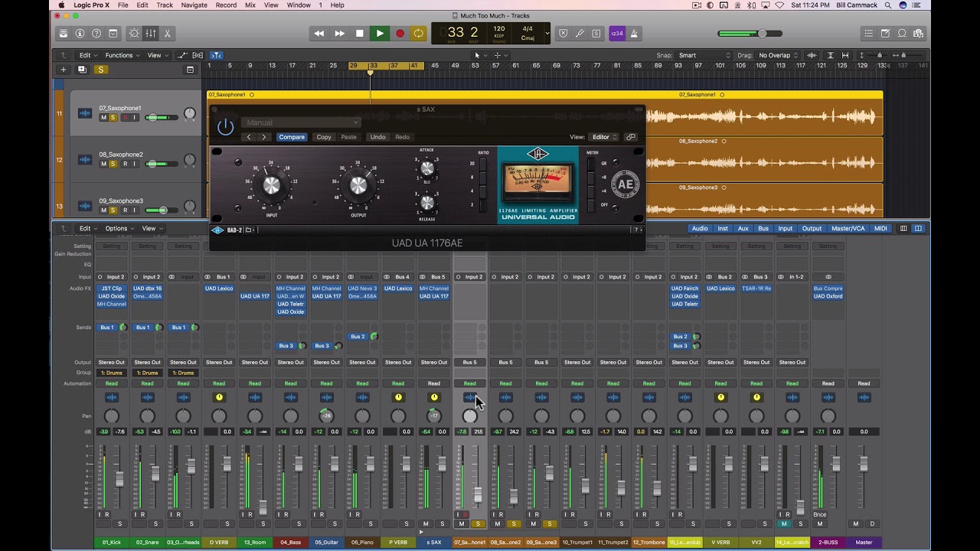Click the plug-in Undo button
The height and width of the screenshot is (551, 980).
click(x=377, y=137)
